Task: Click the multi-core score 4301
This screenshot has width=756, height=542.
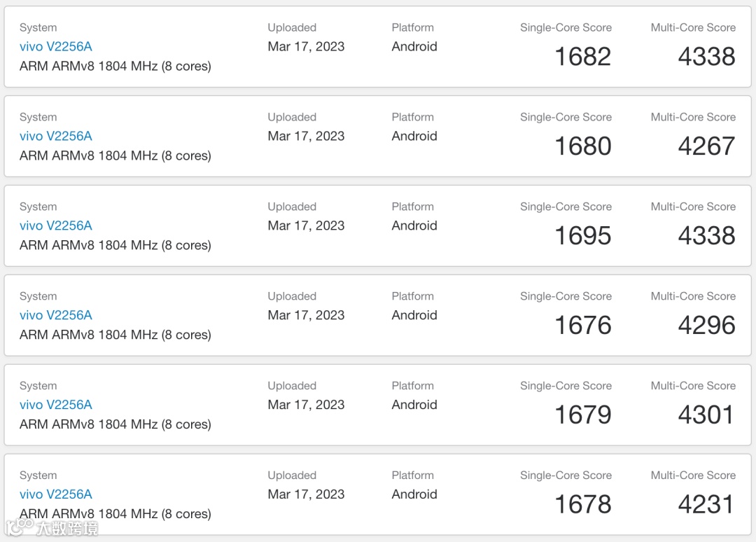Action: (706, 415)
